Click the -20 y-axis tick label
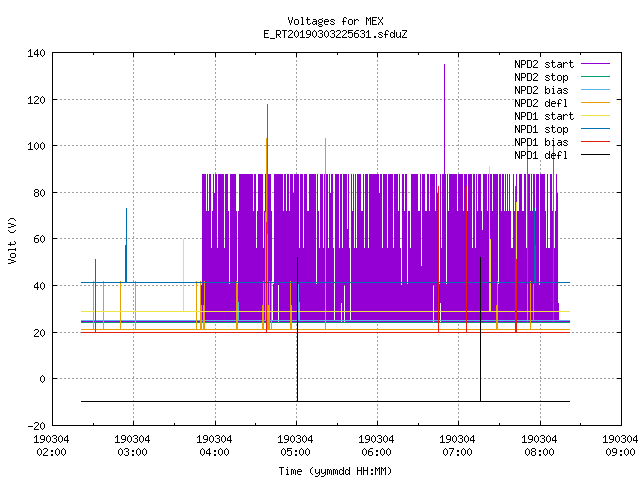Screen dimensions: 640x480 (36, 426)
